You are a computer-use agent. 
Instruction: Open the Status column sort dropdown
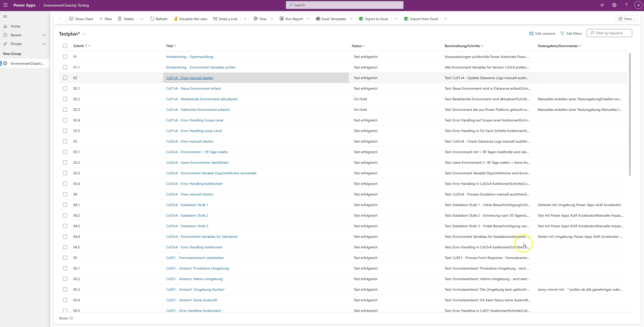(364, 46)
